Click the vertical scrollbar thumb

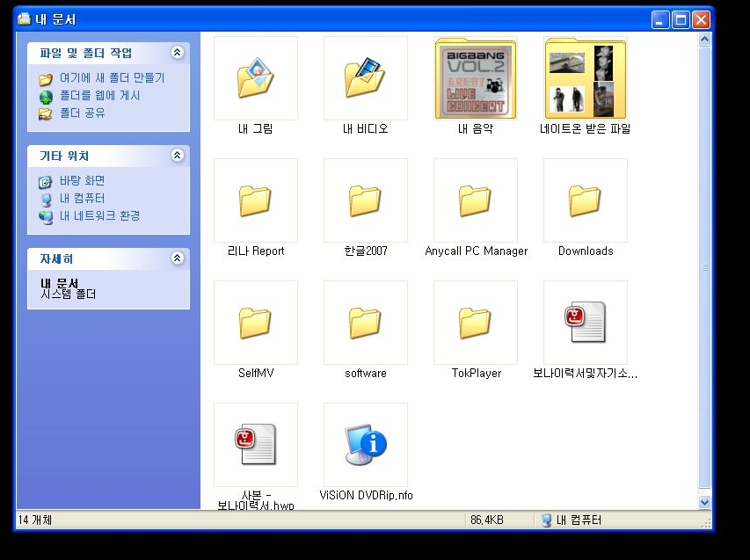point(704,267)
